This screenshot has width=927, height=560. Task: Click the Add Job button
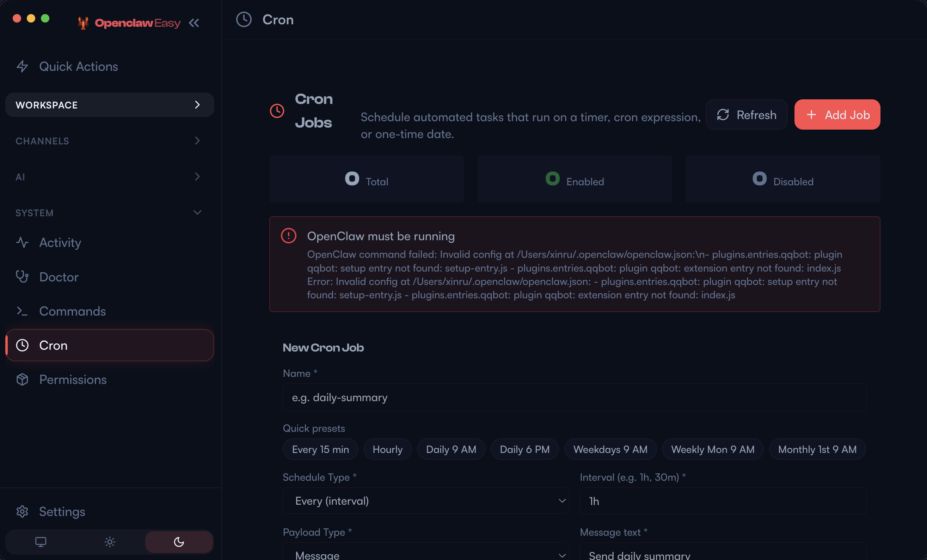(837, 114)
